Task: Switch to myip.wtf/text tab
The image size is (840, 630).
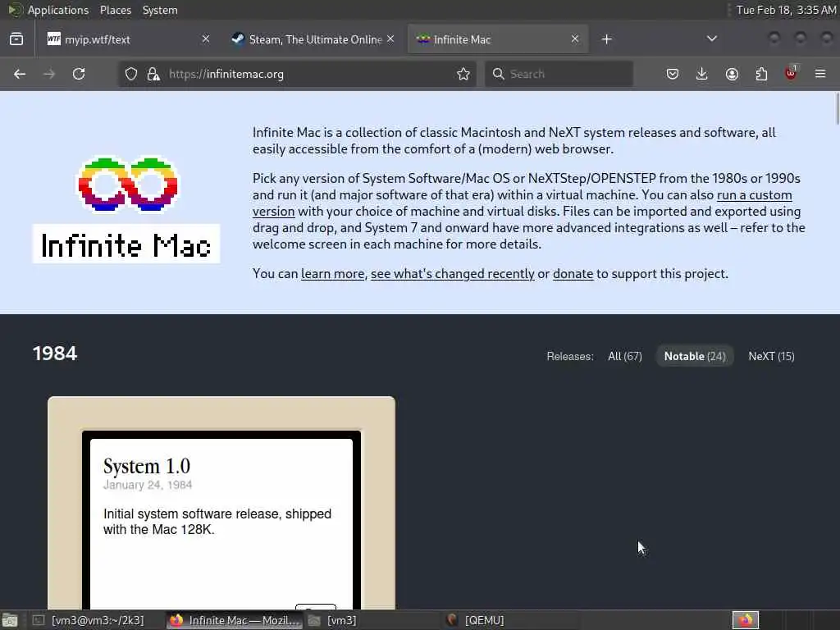Action: (x=129, y=39)
